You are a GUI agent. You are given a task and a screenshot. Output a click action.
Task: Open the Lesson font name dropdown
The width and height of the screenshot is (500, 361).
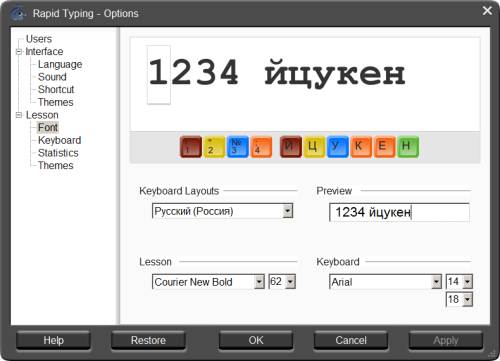tap(259, 282)
